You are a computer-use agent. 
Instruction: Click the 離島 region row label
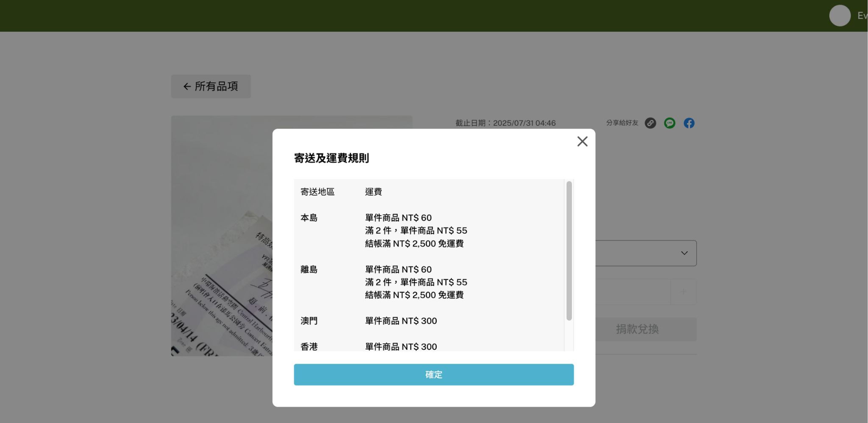pyautogui.click(x=309, y=269)
